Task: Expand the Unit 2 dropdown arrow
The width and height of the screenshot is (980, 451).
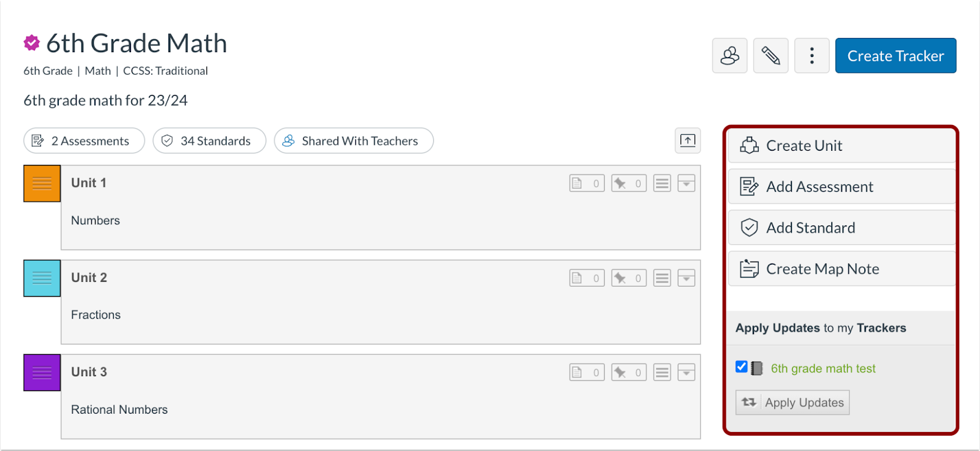Action: click(x=687, y=278)
